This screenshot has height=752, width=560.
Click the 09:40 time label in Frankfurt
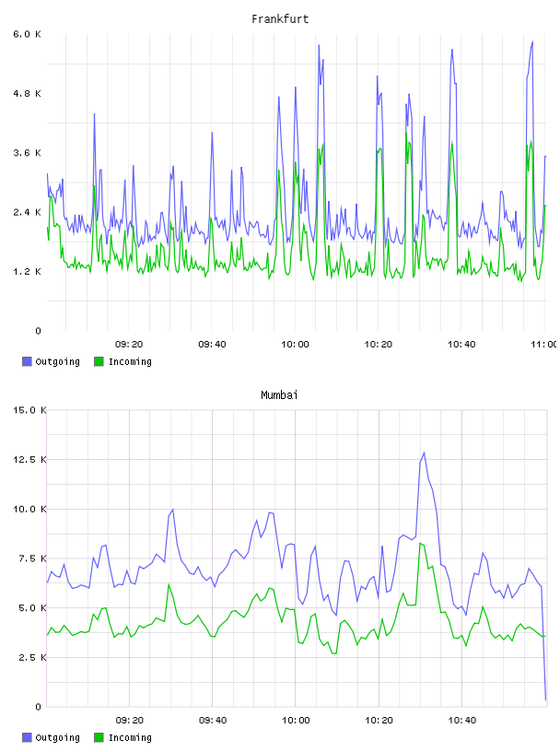click(212, 345)
